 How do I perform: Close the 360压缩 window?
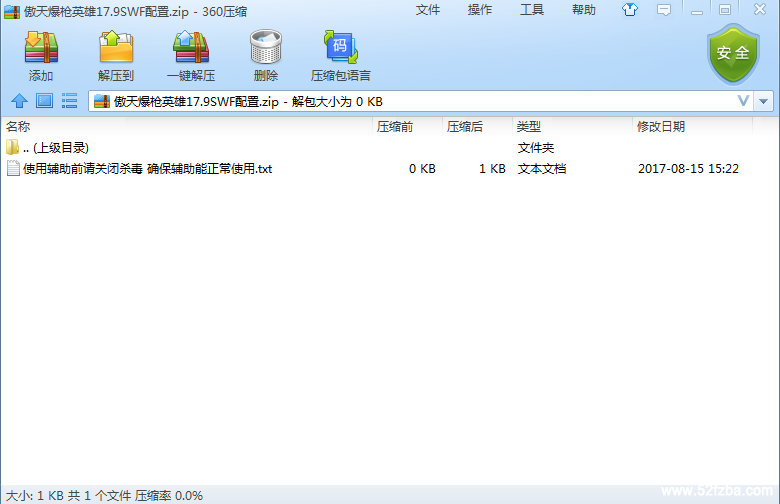(x=760, y=9)
